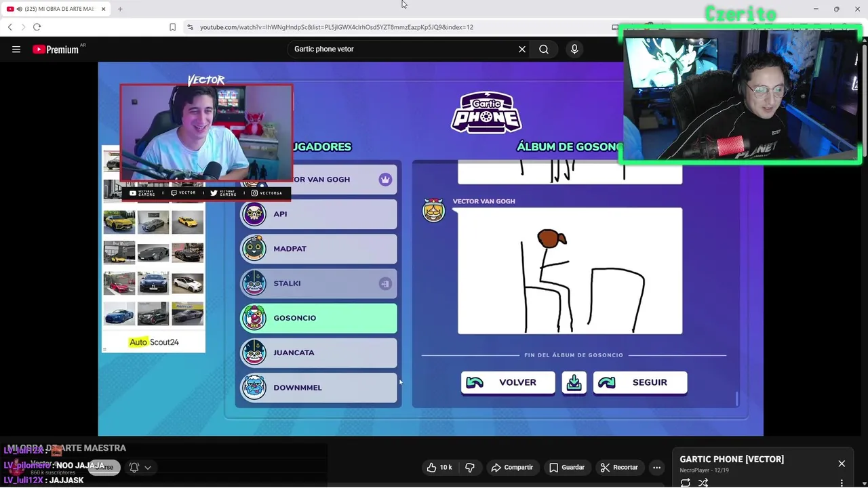Click DOWNMMEL's blue monster avatar
This screenshot has width=868, height=488.
pyautogui.click(x=254, y=388)
